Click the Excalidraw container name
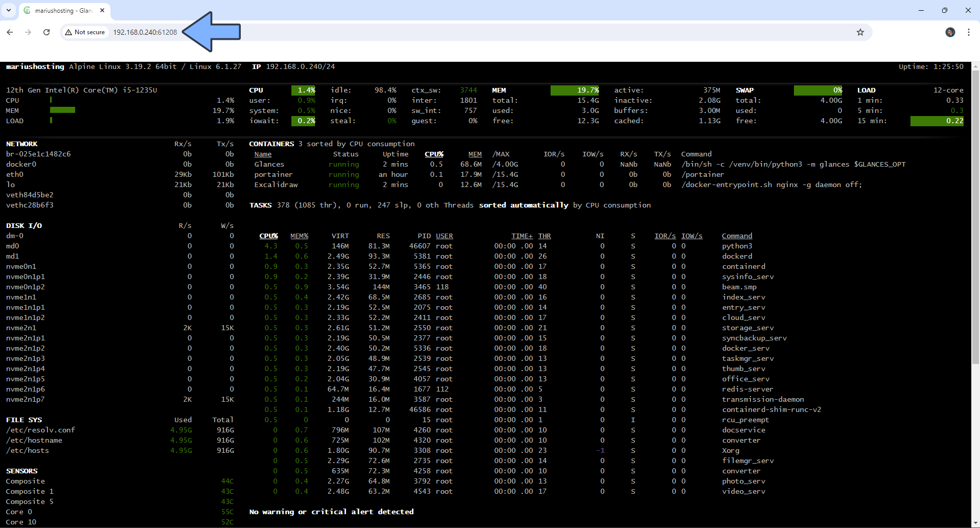The height and width of the screenshot is (528, 980). click(276, 185)
